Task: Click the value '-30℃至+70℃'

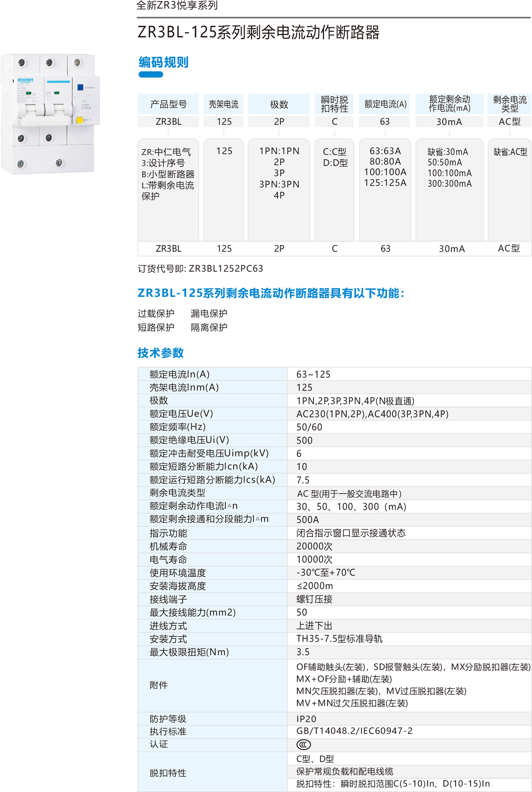Action: pos(326,573)
